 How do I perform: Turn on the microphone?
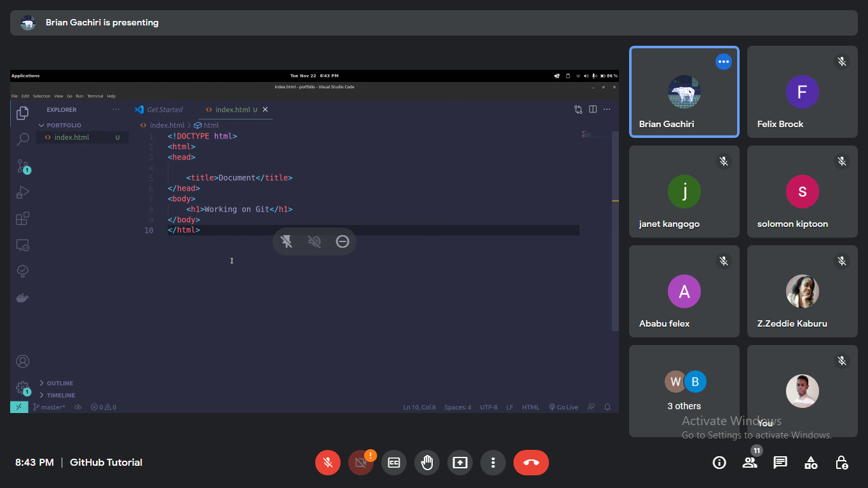(328, 463)
